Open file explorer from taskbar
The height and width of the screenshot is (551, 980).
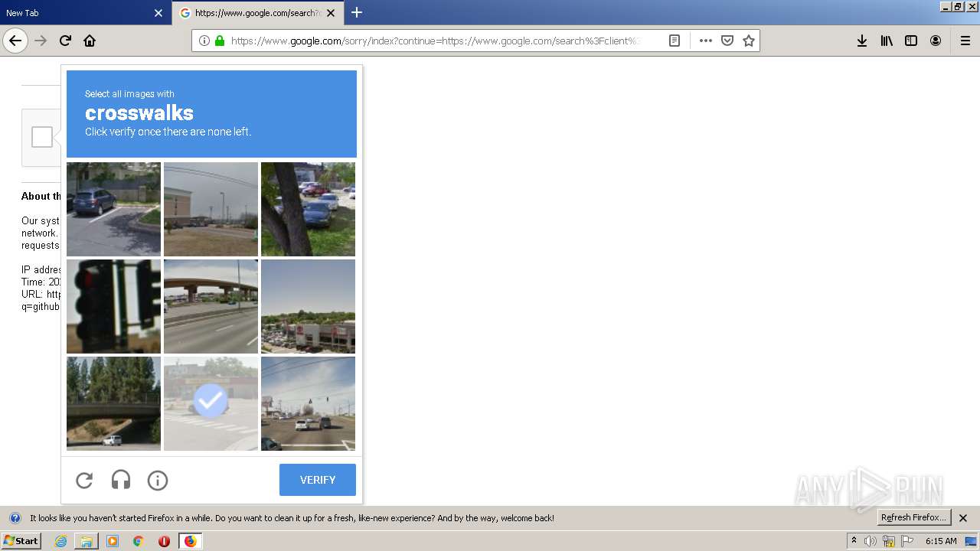pos(87,541)
